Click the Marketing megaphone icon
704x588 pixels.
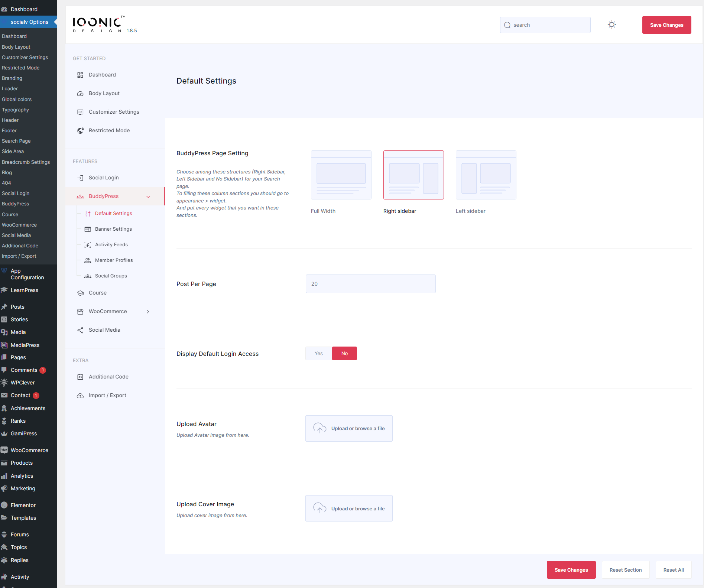click(4, 488)
